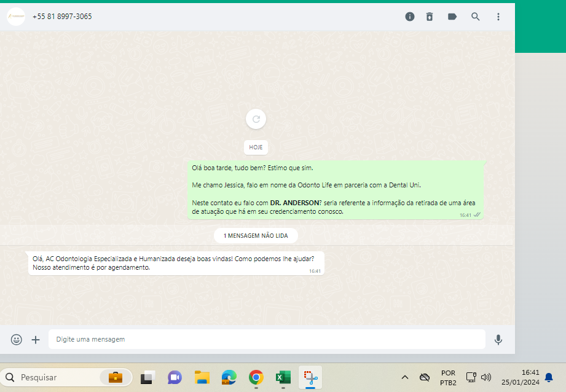Focus the Digite uma mensagem field
Image resolution: width=566 pixels, height=392 pixels.
[267, 339]
